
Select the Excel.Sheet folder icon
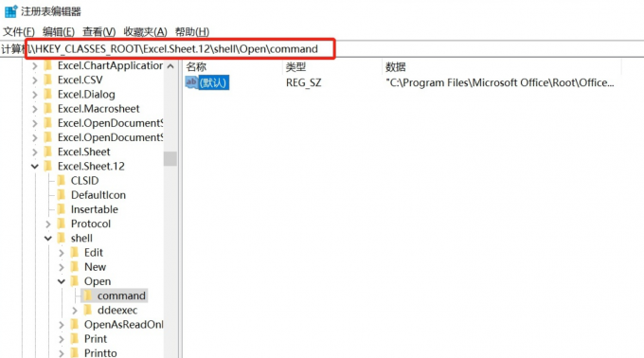[48, 152]
